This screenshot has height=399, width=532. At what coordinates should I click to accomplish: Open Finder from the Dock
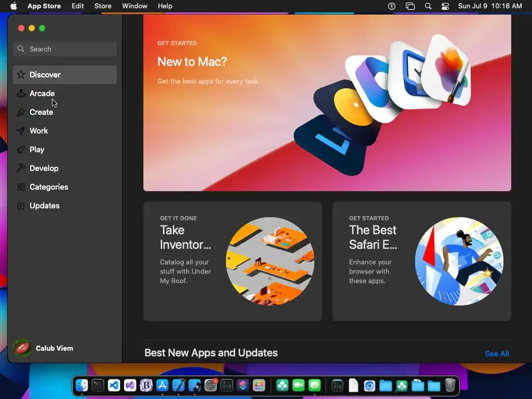click(82, 385)
